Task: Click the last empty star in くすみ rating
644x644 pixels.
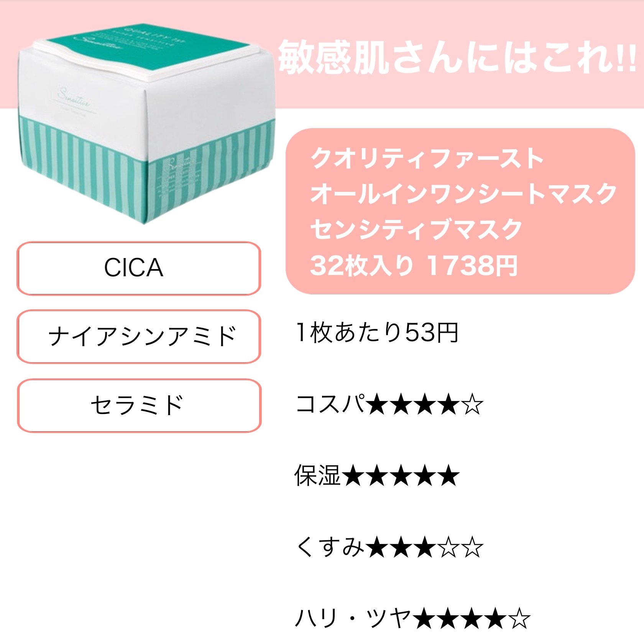Action: coord(473,548)
